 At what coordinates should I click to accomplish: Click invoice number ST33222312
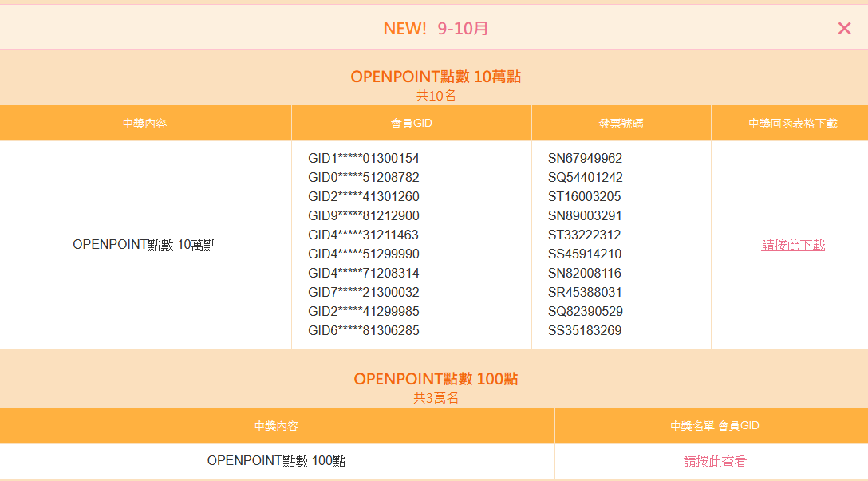584,235
